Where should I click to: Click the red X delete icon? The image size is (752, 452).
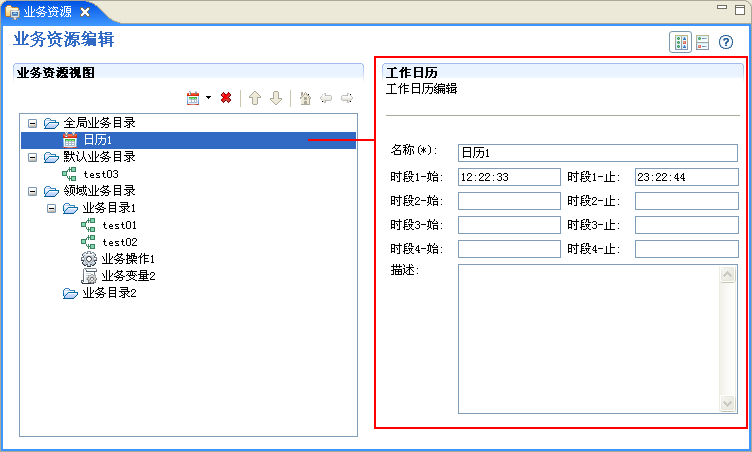(x=226, y=98)
